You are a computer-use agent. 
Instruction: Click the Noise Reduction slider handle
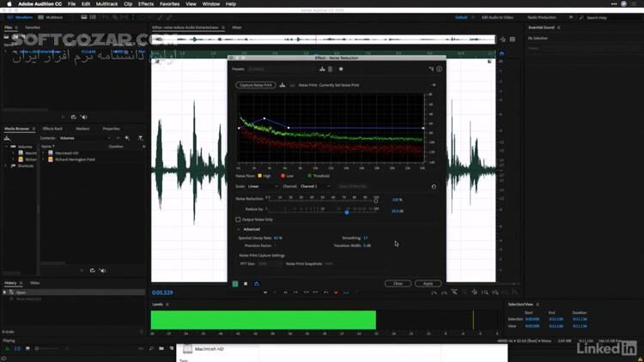tap(375, 201)
